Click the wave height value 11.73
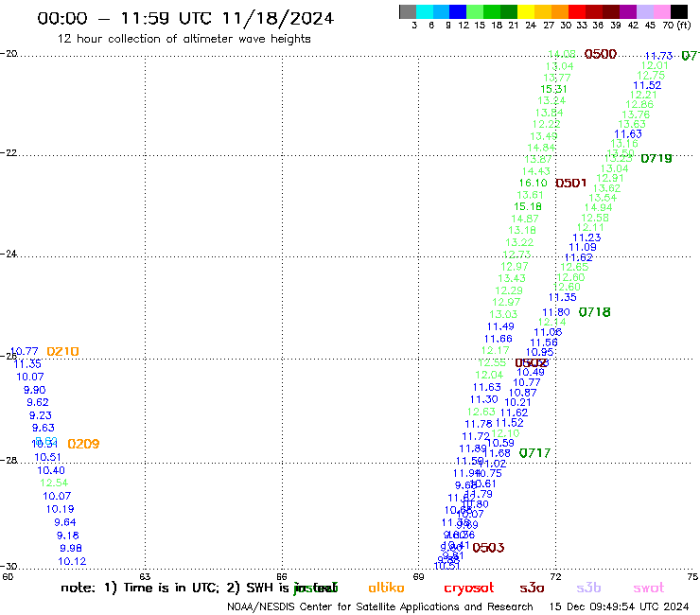 (659, 56)
